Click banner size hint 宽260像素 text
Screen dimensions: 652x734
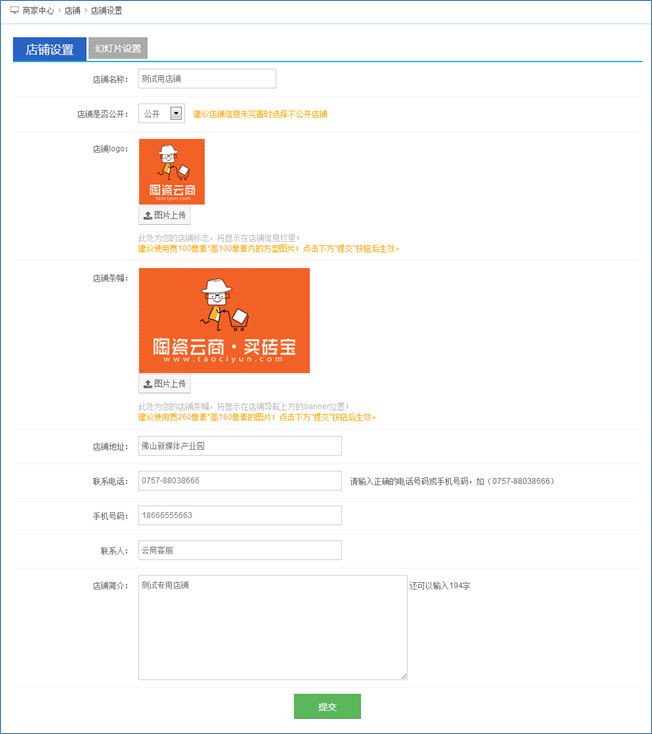257,417
